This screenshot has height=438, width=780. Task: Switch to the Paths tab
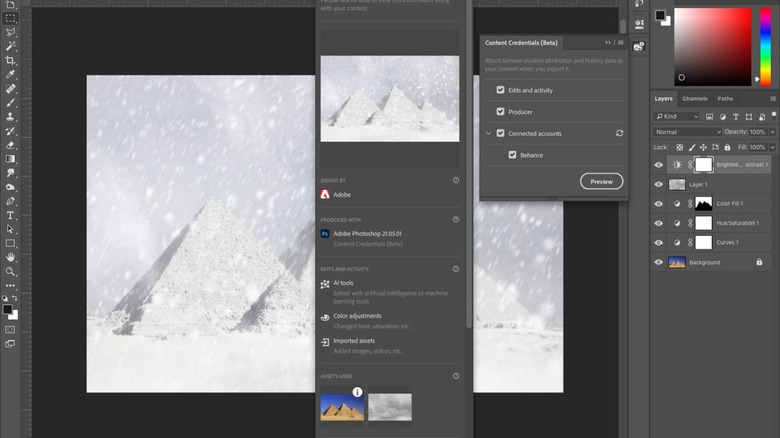point(725,99)
